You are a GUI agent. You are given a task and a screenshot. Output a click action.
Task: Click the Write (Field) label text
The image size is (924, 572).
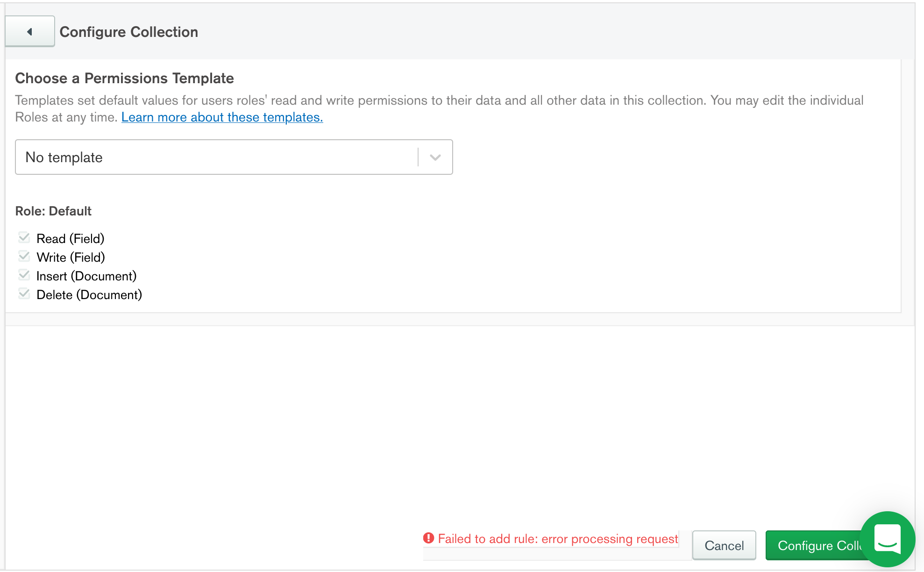(71, 257)
